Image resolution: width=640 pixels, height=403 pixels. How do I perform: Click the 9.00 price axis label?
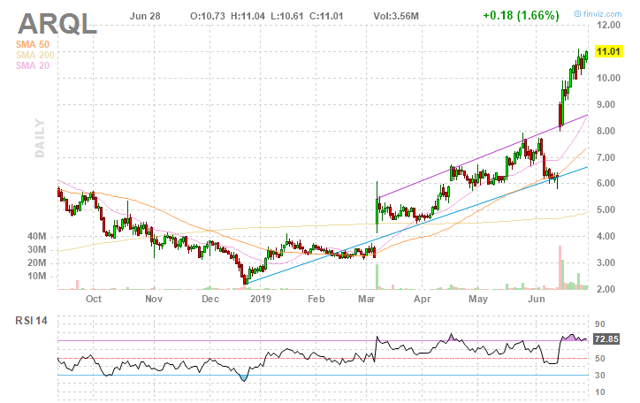(x=606, y=105)
